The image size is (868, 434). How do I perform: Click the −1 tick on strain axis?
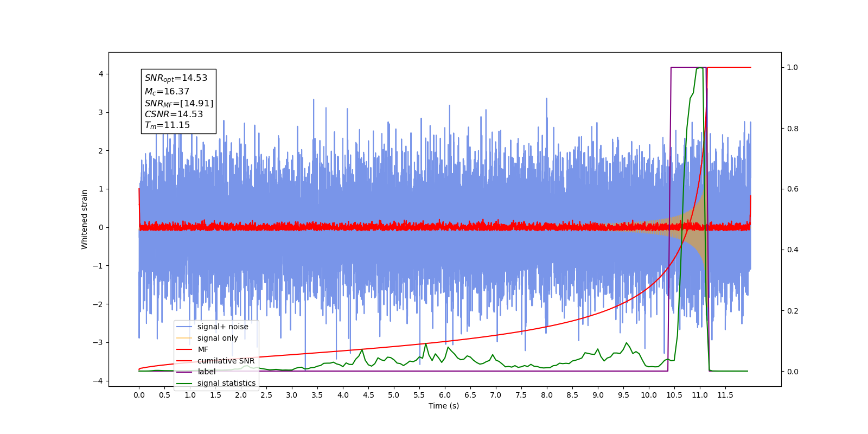point(98,266)
